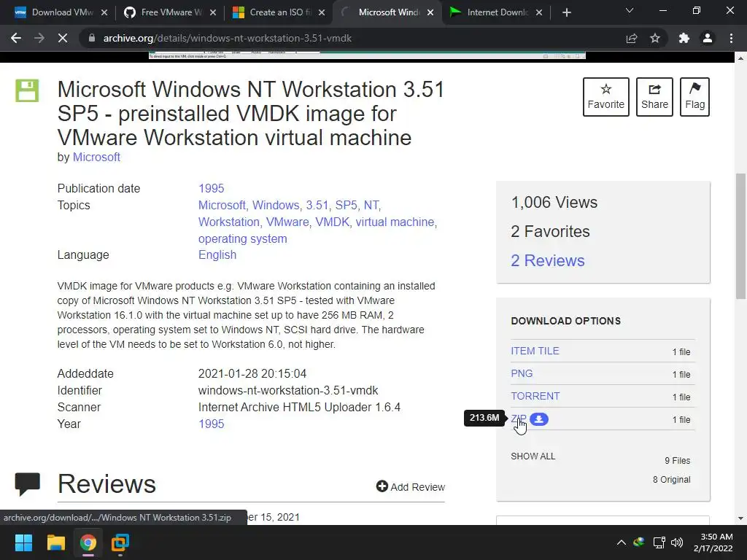
Task: Open the 1995 publication date link
Action: point(211,188)
